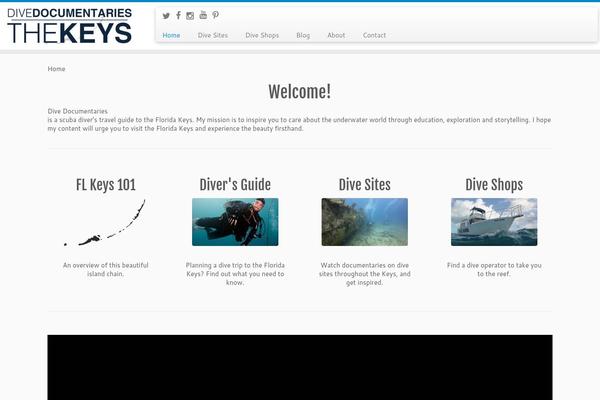The image size is (600, 400).
Task: Open the Pinterest social icon
Action: 216,15
